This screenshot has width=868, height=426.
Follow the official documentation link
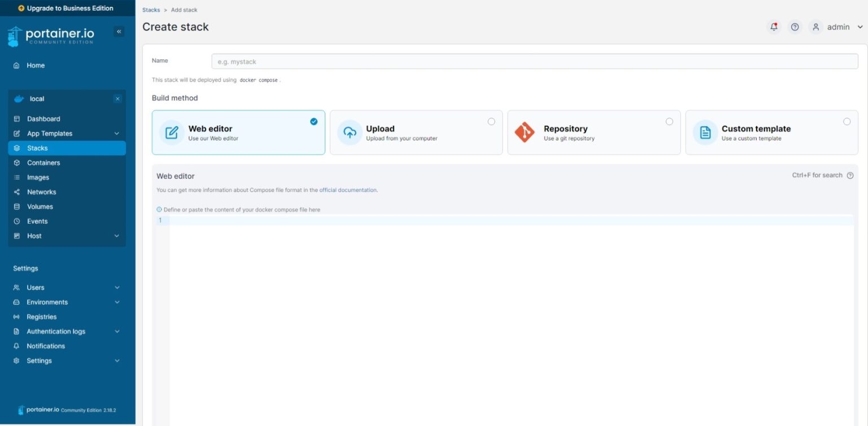[348, 190]
